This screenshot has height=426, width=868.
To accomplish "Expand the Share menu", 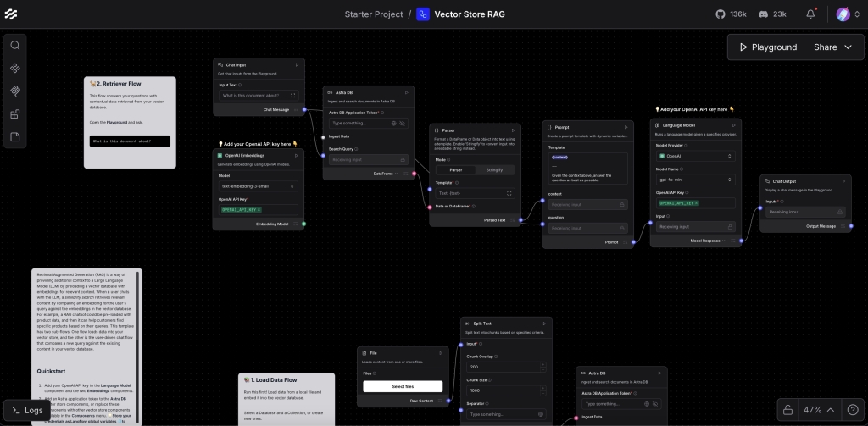I will pos(832,47).
